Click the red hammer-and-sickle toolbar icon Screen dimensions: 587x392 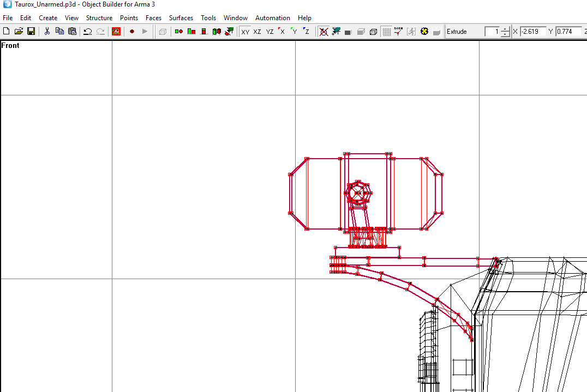tap(116, 32)
